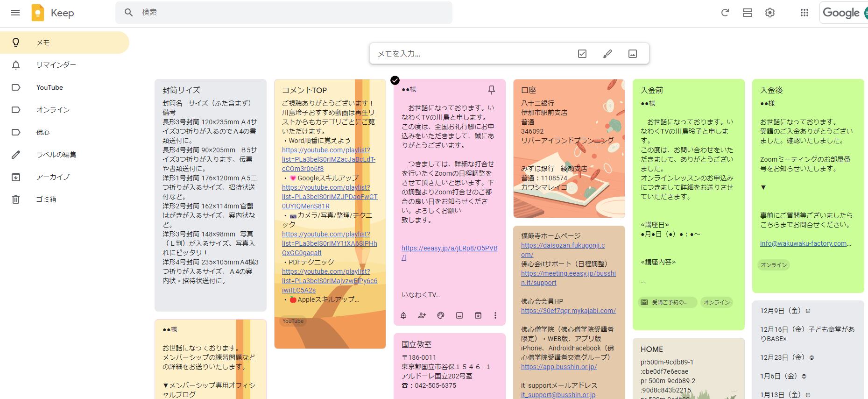868x399 pixels.
Task: Open the Google apps grid
Action: [804, 13]
